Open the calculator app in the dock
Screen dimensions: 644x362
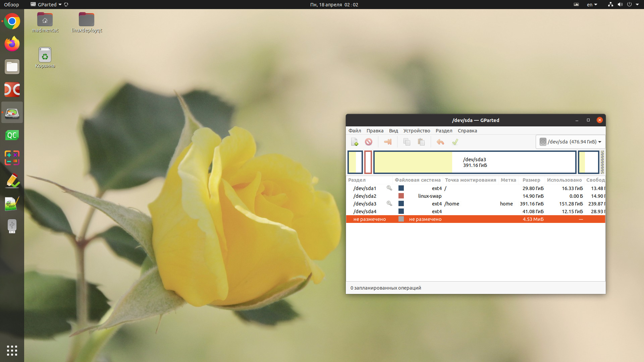[12, 158]
